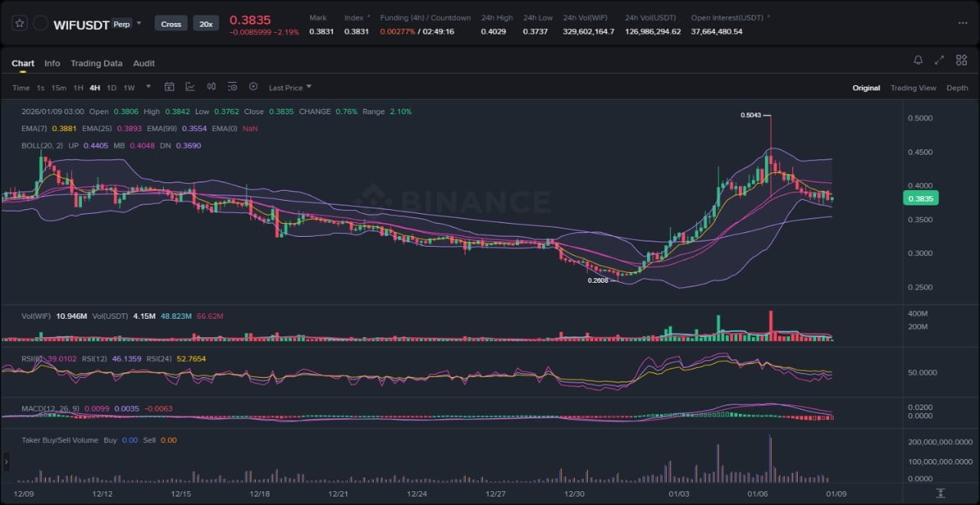Select the 1D interval
This screenshot has height=505, width=980.
[112, 88]
